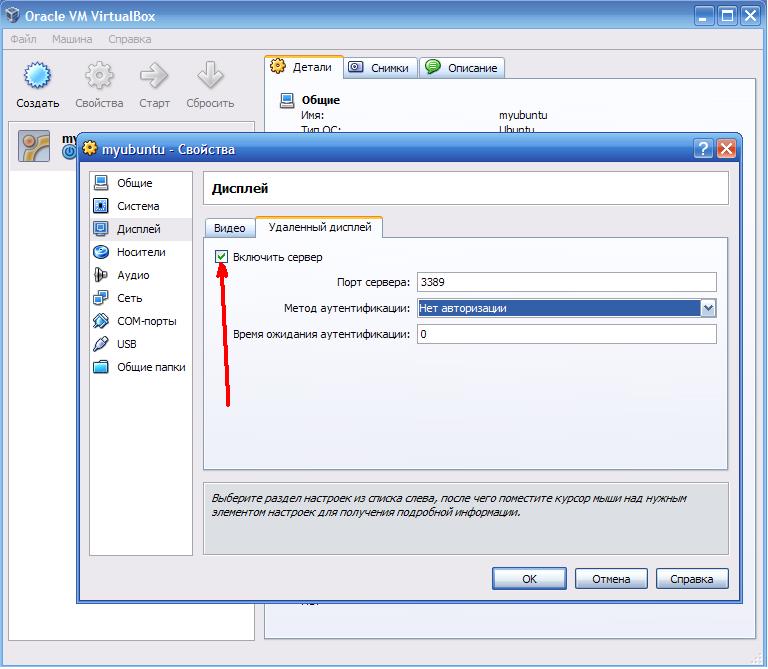Select the Система settings category icon
Viewport: 768px width, 669px height.
101,206
